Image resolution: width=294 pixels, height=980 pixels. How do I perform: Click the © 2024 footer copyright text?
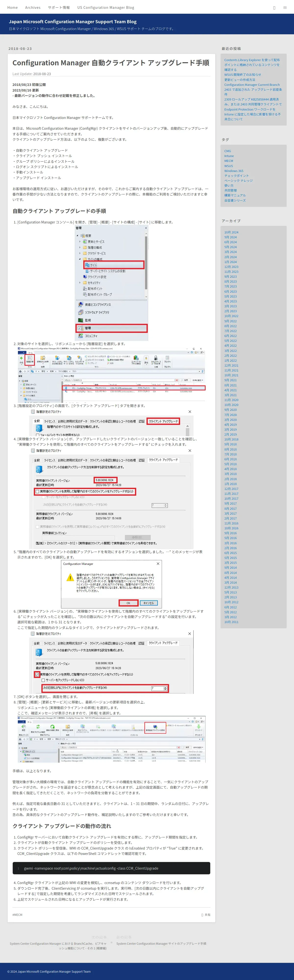click(49, 971)
